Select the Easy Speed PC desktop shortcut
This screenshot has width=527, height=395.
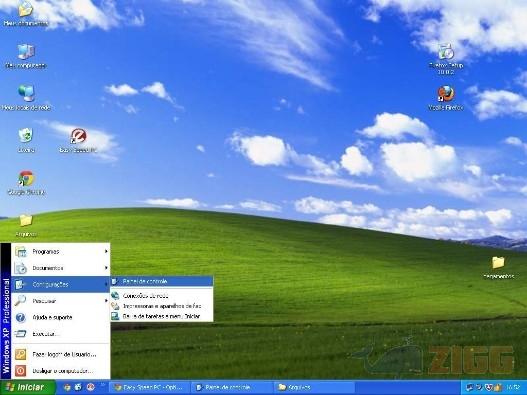[x=78, y=140]
